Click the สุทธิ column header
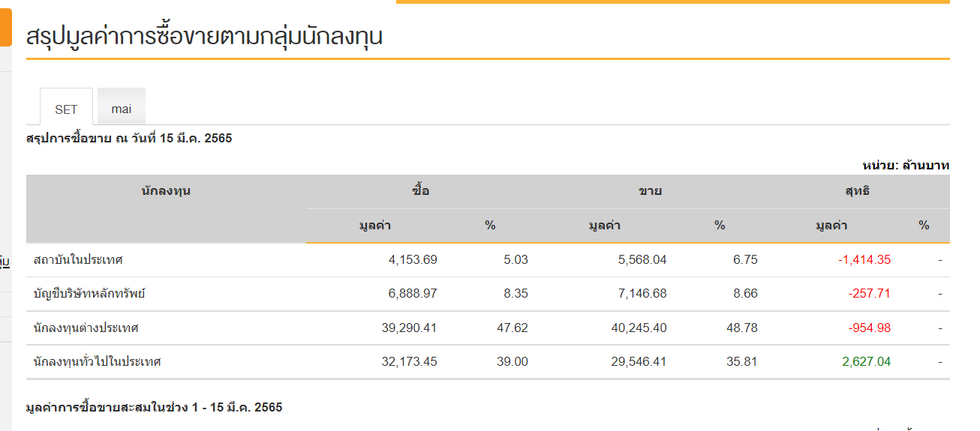 coord(858,191)
